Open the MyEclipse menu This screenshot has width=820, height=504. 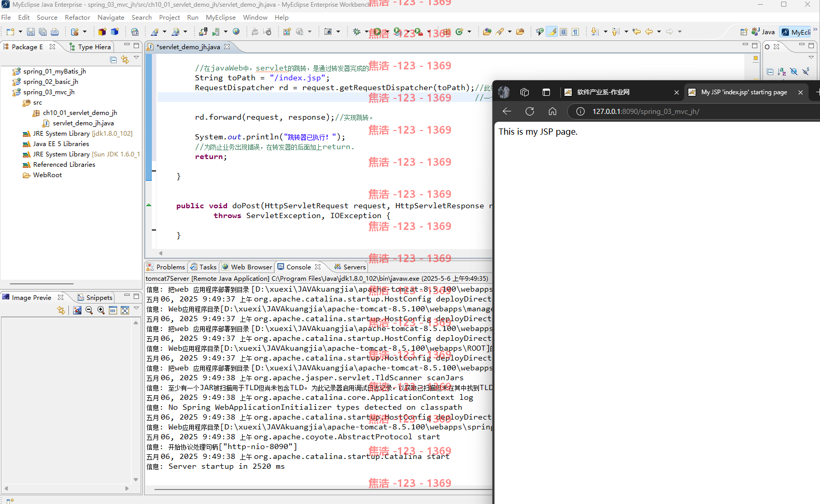click(221, 18)
